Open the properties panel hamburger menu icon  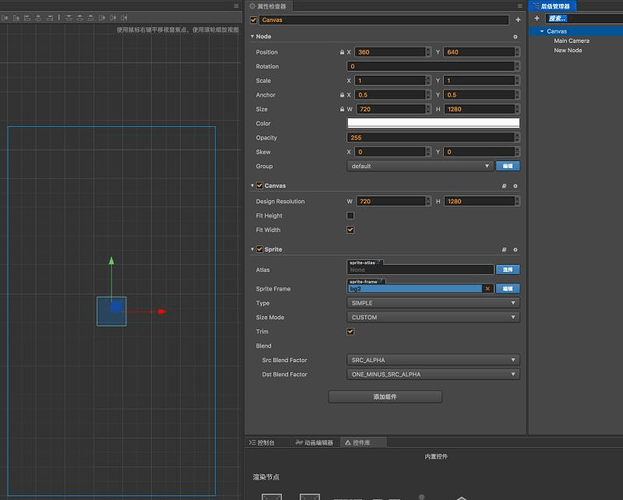click(518, 5)
